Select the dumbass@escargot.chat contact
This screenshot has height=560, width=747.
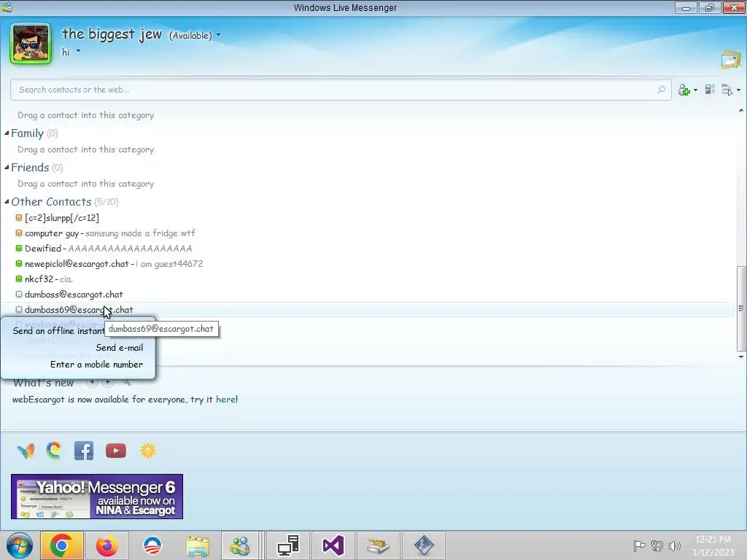coord(74,295)
